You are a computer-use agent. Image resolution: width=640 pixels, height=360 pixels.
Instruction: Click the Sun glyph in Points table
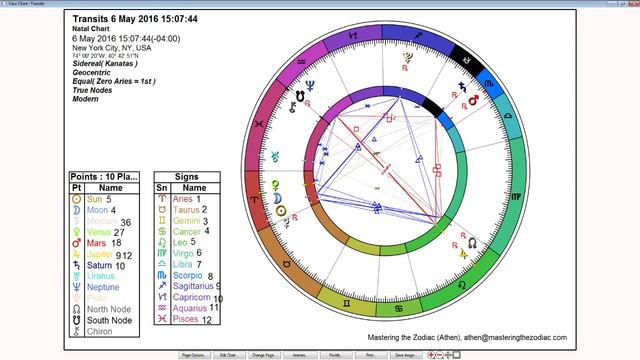point(76,200)
